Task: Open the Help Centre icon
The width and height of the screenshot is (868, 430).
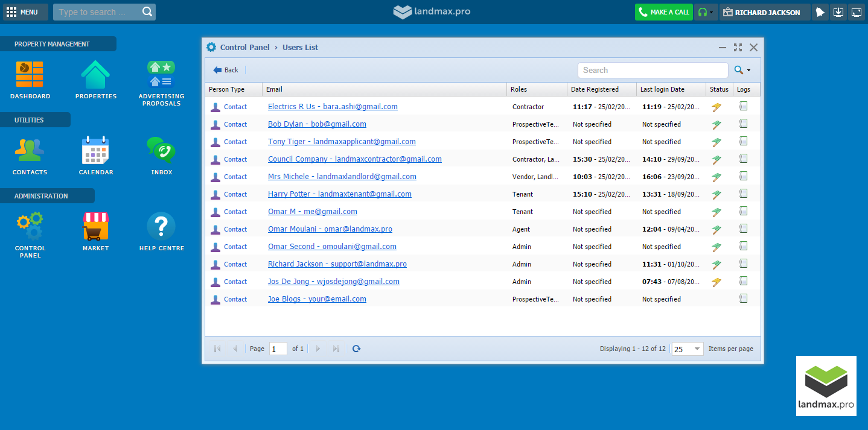Action: [x=161, y=227]
